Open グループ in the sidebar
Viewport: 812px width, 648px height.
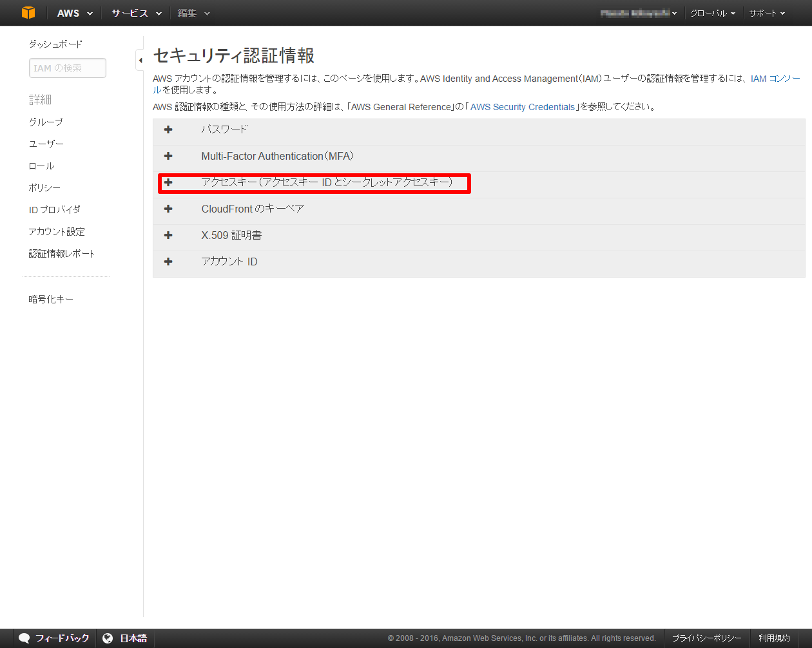click(x=46, y=122)
